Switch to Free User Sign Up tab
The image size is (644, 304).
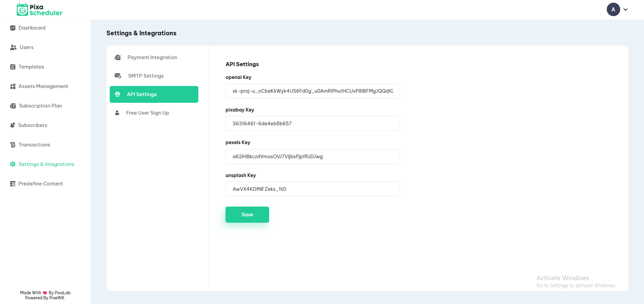point(147,113)
